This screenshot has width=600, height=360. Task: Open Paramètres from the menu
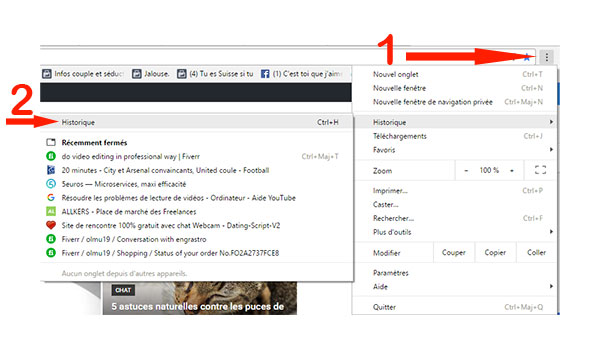[x=455, y=273]
